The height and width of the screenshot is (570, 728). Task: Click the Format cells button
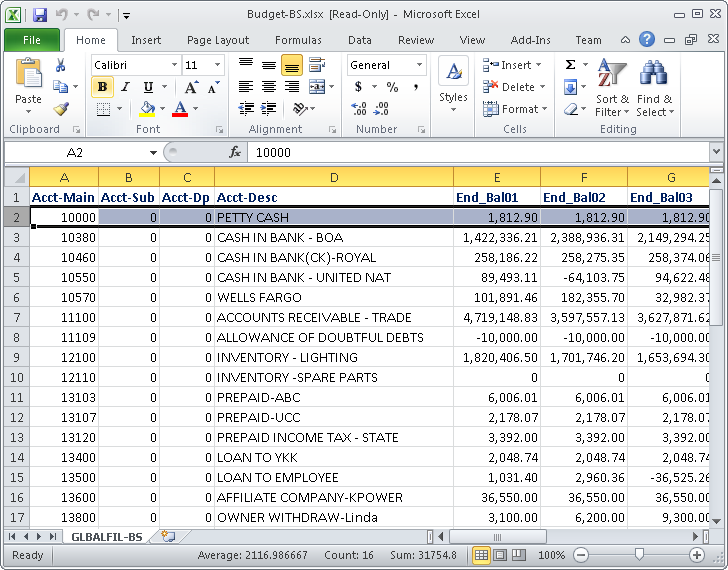click(515, 109)
